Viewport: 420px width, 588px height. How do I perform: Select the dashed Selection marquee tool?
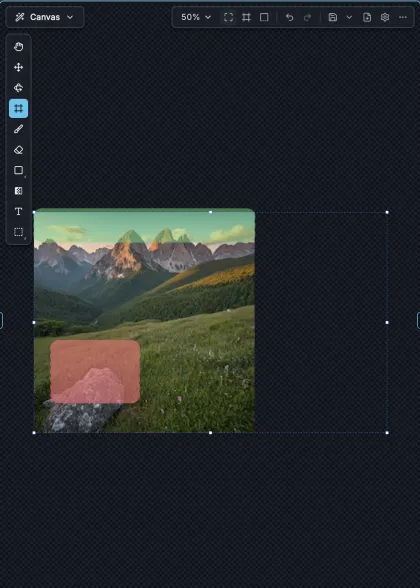click(18, 232)
